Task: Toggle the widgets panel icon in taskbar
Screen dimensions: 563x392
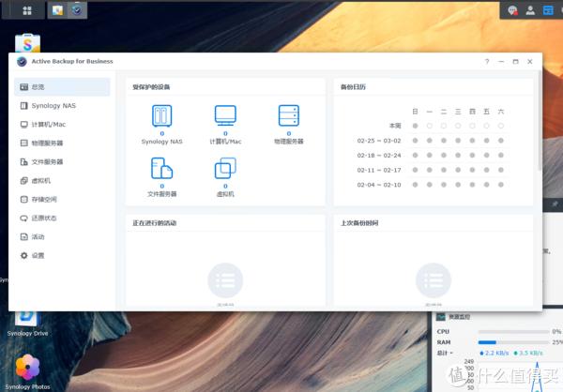Action: tap(548, 10)
